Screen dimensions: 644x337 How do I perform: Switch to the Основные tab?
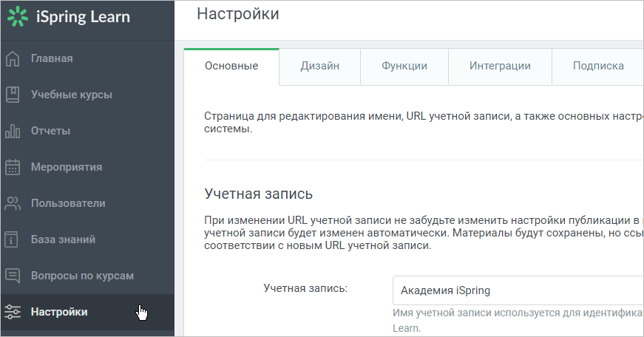[x=231, y=66]
